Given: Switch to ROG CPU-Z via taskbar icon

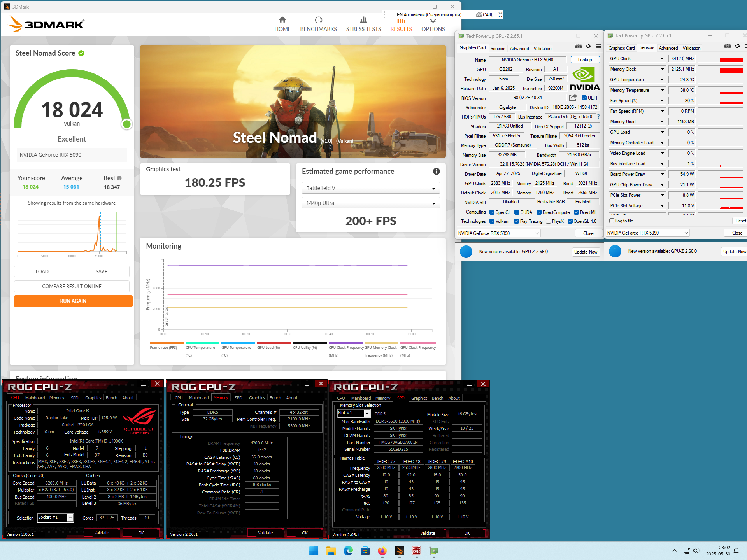Looking at the screenshot, I should tap(416, 551).
